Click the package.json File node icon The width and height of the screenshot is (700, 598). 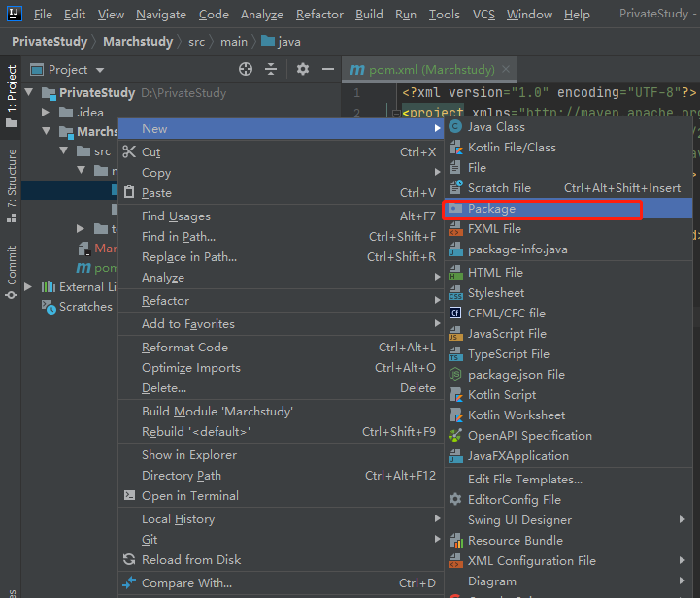click(455, 375)
